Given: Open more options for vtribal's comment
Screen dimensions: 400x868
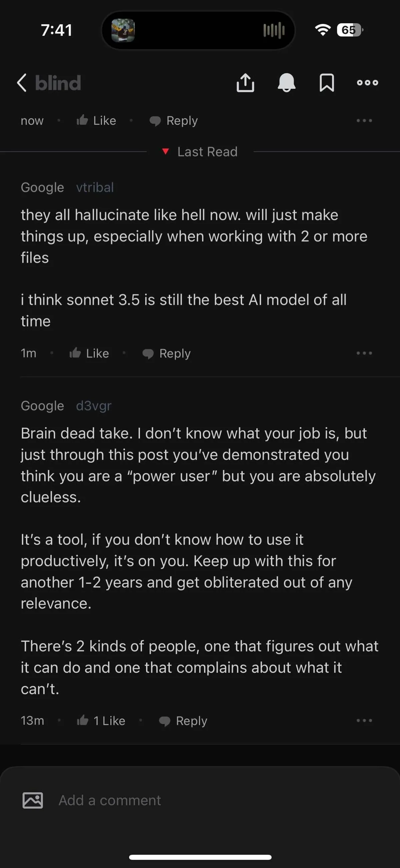Looking at the screenshot, I should 364,353.
